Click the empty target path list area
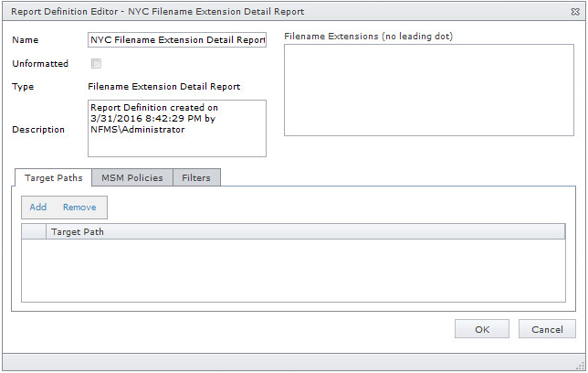 pyautogui.click(x=293, y=269)
